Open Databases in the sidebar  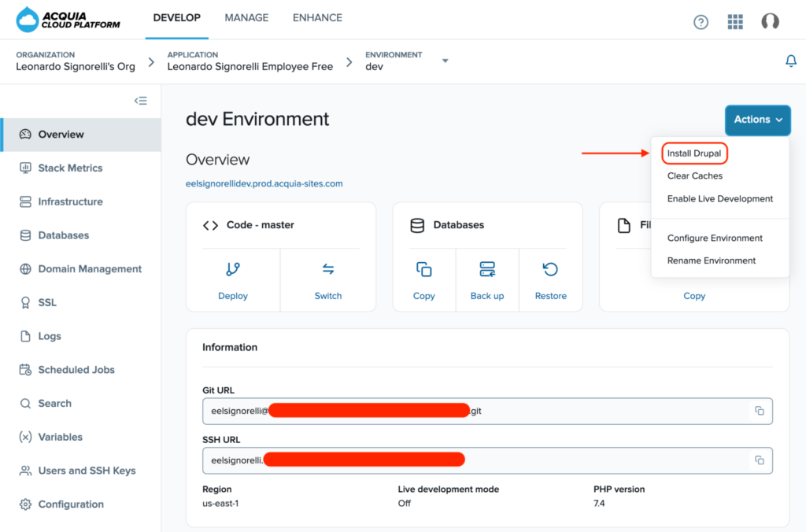[81, 235]
